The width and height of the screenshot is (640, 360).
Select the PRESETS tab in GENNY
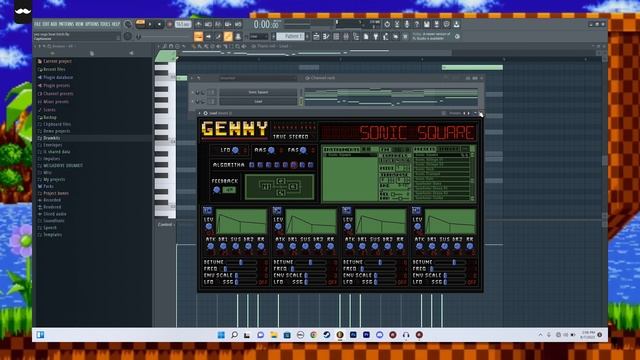point(425,149)
